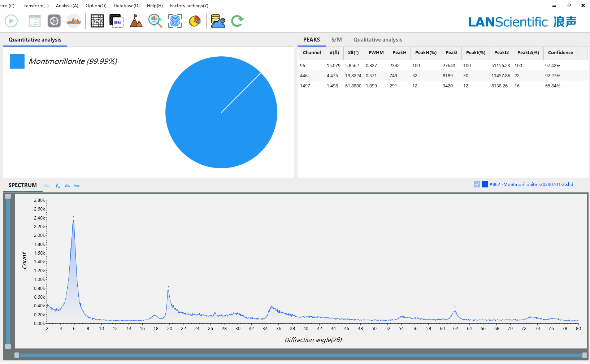
Task: Open the Qualitative analysis tab
Action: click(x=377, y=40)
